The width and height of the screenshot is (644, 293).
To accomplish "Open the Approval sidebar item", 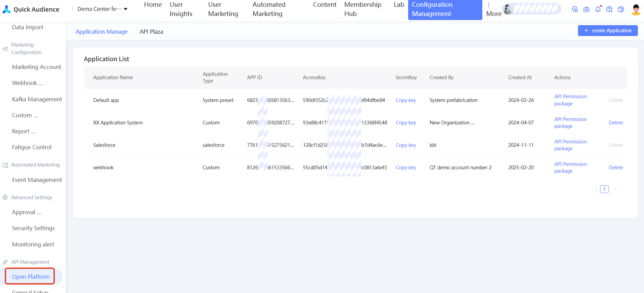I will [27, 212].
